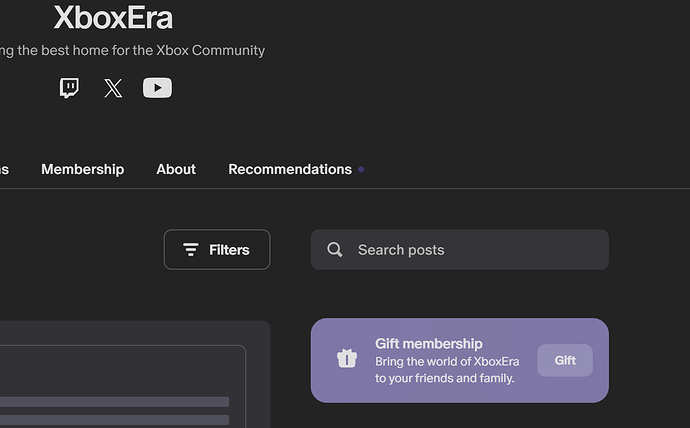Switch to the Membership tab
This screenshot has height=428, width=690.
(x=83, y=169)
